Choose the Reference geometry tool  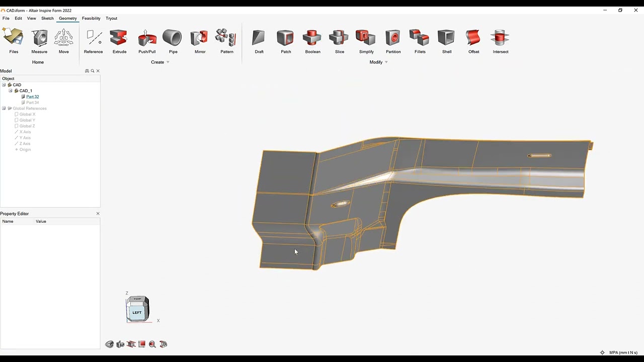[x=94, y=41]
